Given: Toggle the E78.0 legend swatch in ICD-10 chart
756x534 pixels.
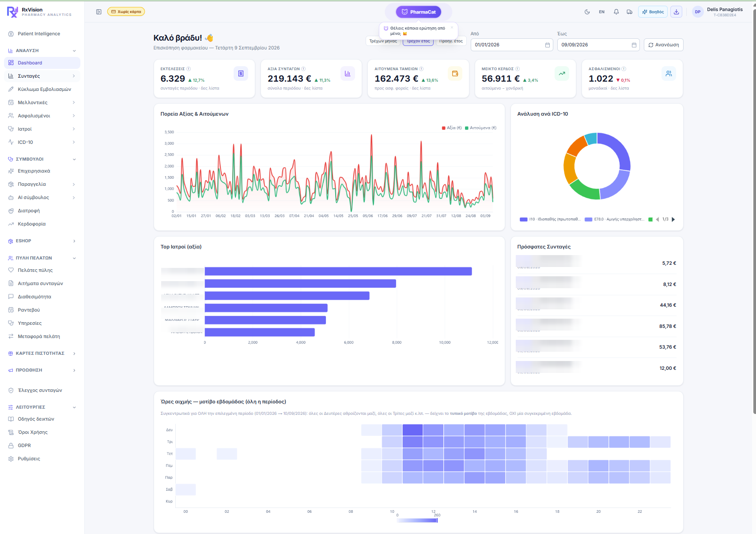Looking at the screenshot, I should 589,219.
